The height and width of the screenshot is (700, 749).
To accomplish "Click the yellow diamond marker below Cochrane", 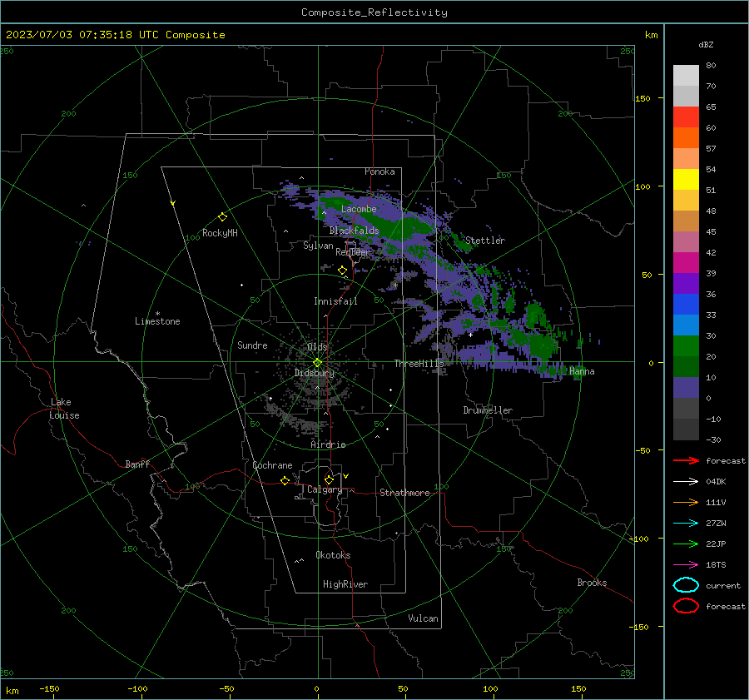I will [x=285, y=481].
